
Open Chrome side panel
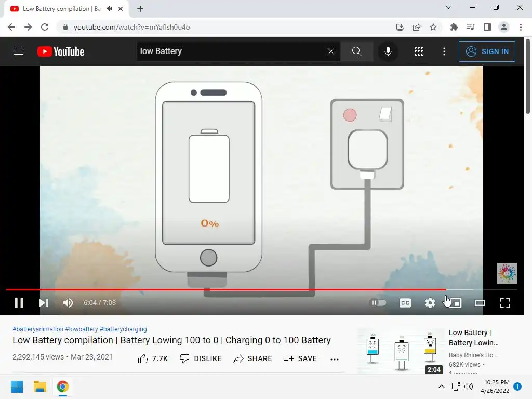tap(487, 27)
